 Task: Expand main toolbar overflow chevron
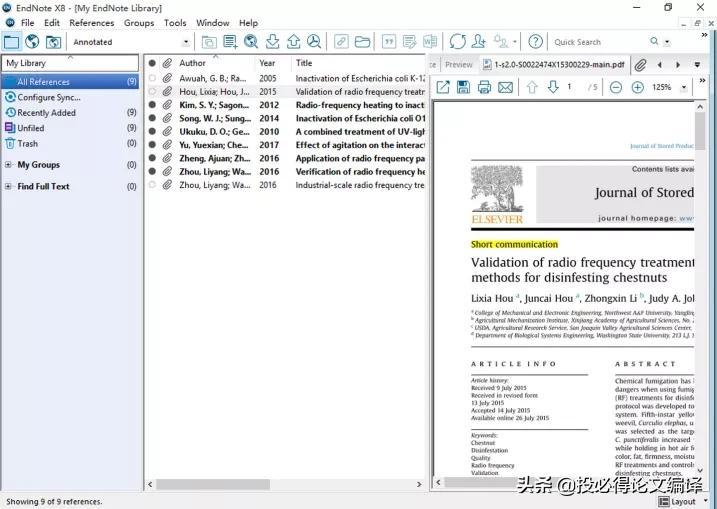tap(705, 35)
